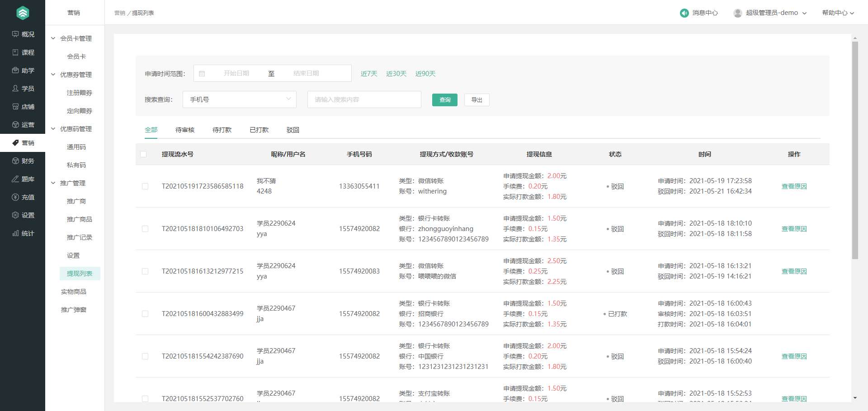Open the 题库 question bank icon

coord(15,179)
